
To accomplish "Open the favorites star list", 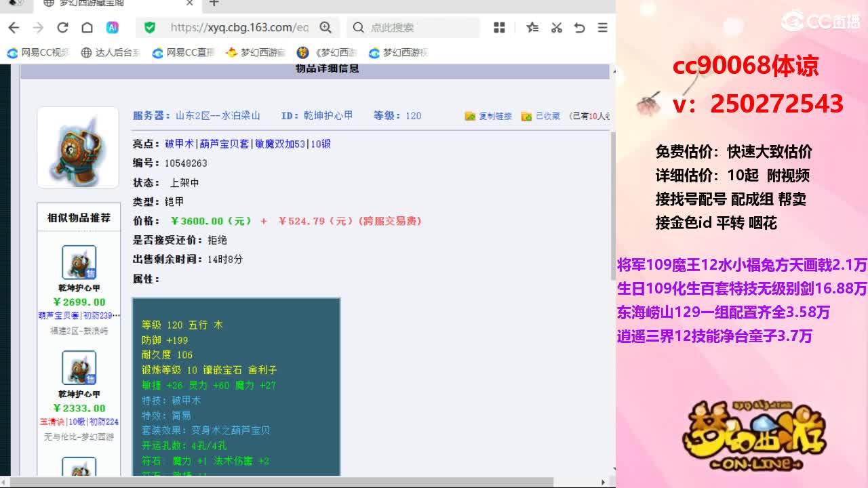I will tap(532, 28).
